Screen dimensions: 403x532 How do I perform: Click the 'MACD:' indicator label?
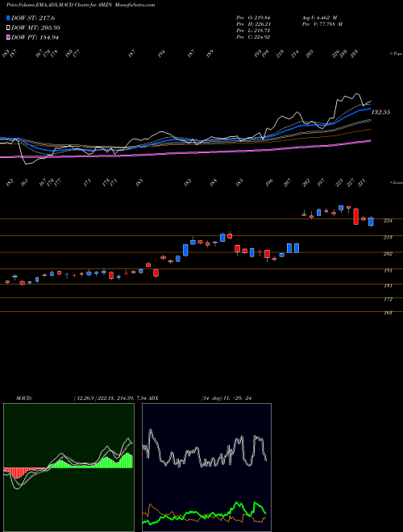pyautogui.click(x=24, y=398)
